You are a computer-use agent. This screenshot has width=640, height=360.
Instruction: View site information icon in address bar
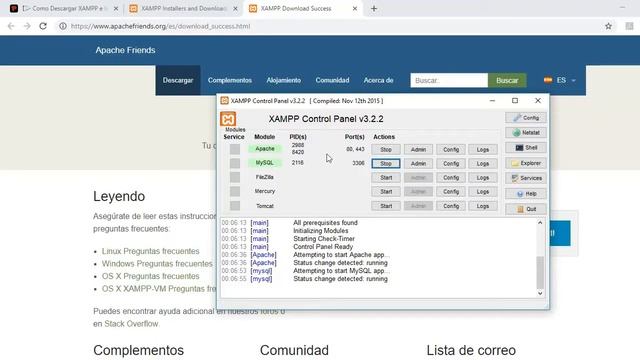pos(62,26)
